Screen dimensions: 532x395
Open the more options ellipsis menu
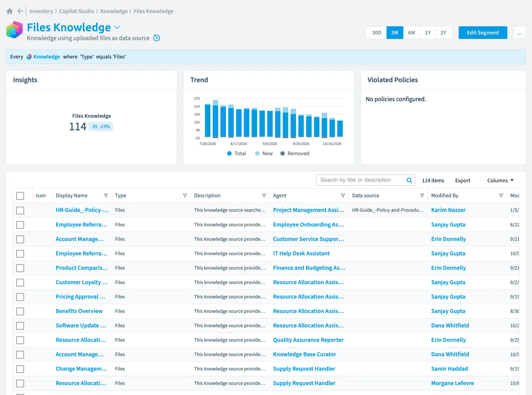coord(519,33)
